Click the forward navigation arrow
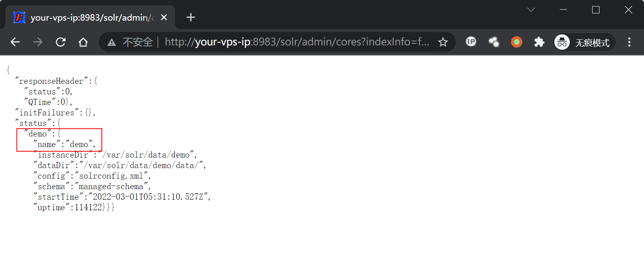 point(38,42)
